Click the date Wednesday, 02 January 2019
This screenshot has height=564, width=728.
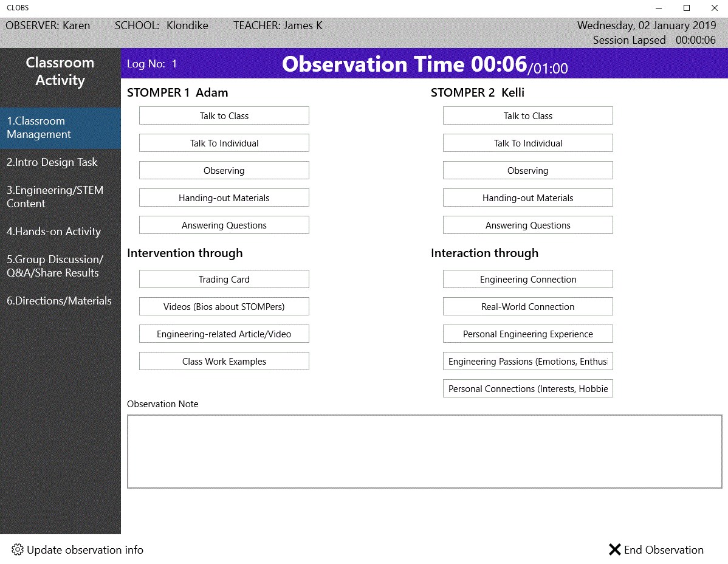click(x=647, y=25)
